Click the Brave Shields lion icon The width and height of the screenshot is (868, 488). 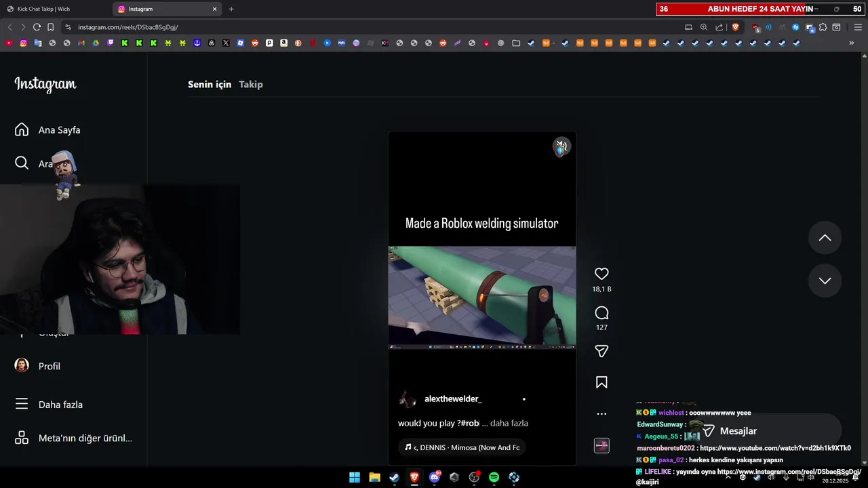(735, 27)
